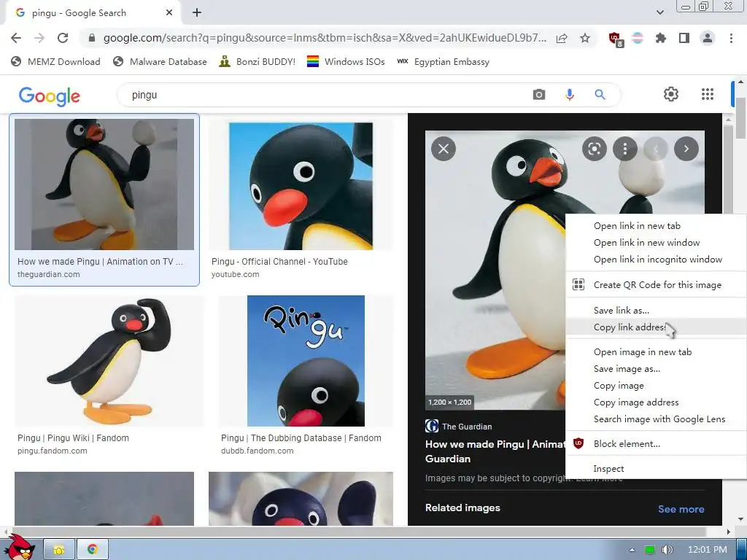Open a new tab with plus icon
Screen dimensions: 747x560
pos(197,13)
